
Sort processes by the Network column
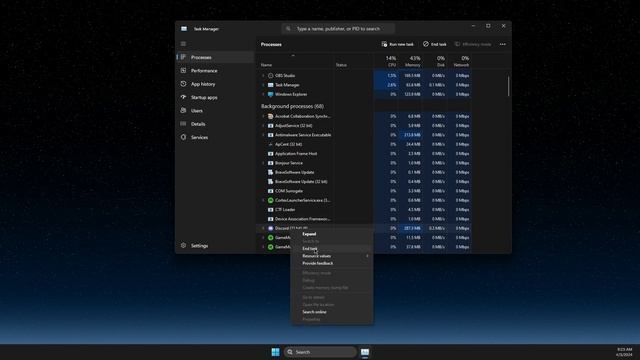tap(459, 61)
